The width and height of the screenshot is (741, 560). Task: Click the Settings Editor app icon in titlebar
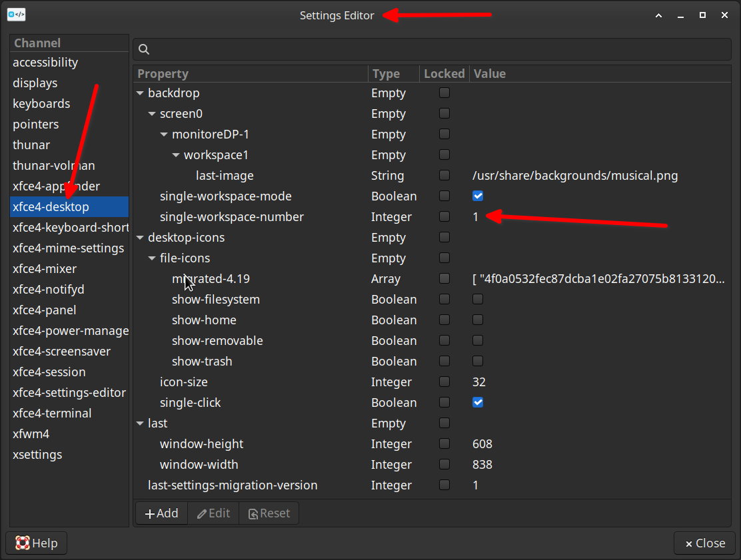pos(17,15)
